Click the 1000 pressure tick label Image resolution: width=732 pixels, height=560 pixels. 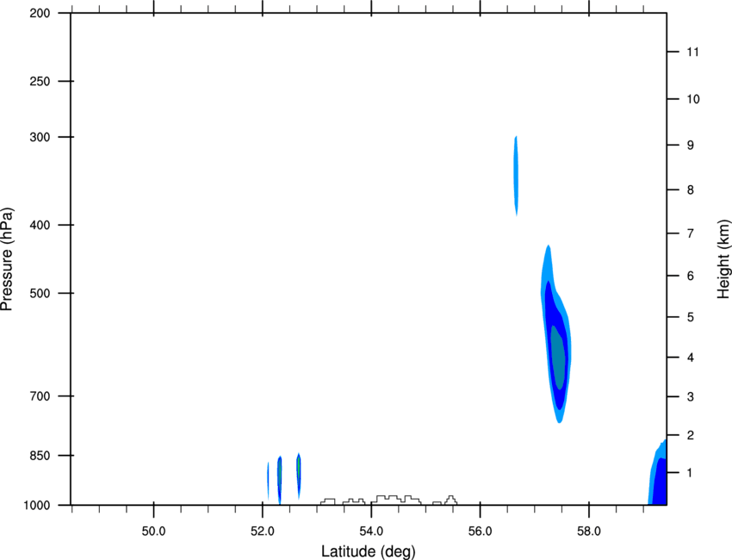[x=36, y=506]
